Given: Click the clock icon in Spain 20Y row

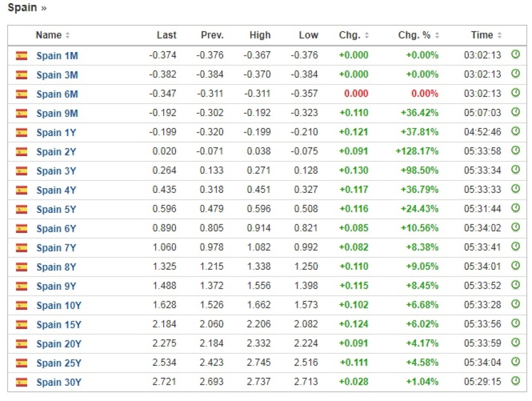Looking at the screenshot, I should [516, 343].
